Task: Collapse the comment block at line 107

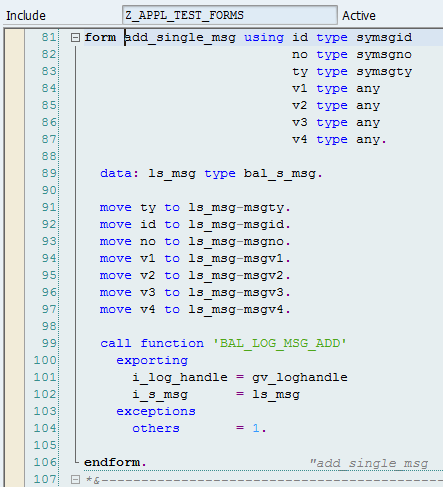Action: pos(75,479)
